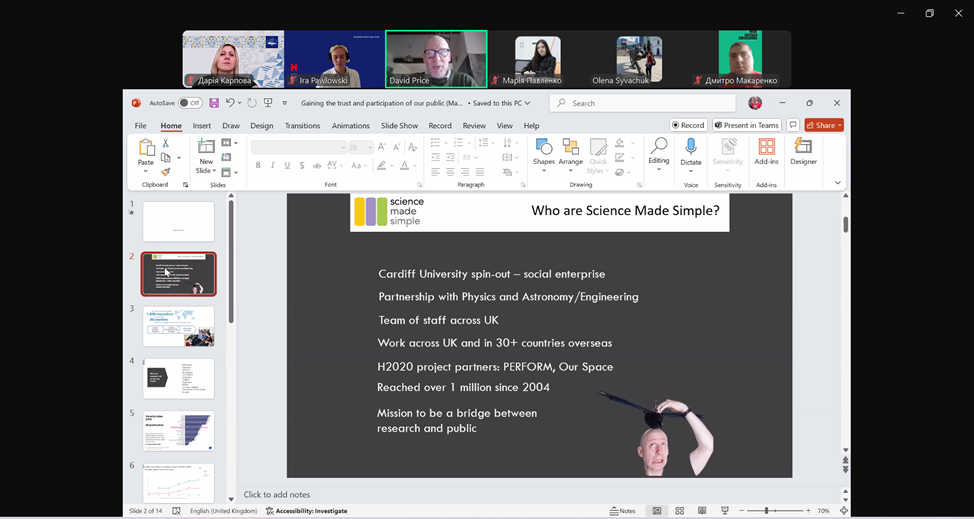Click in the Search box
This screenshot has height=519, width=974.
coord(642,103)
